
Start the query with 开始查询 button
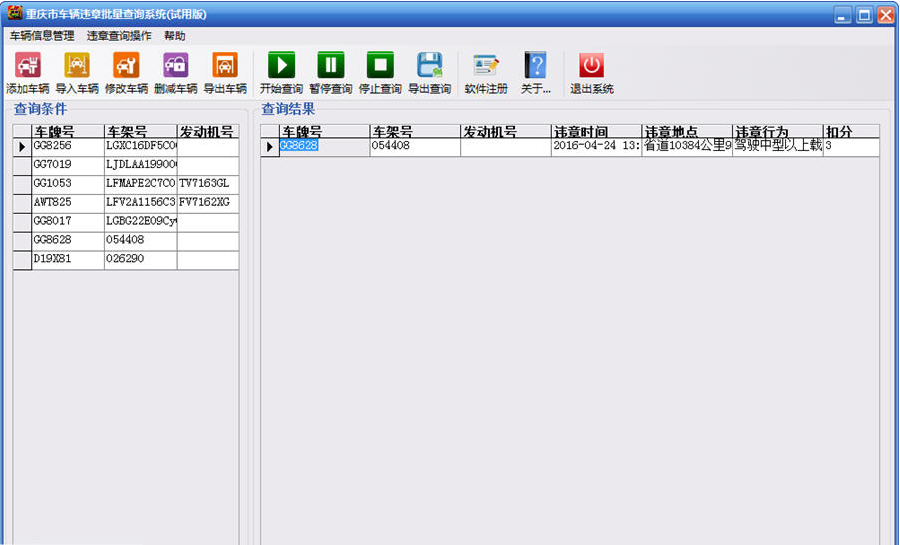(281, 66)
